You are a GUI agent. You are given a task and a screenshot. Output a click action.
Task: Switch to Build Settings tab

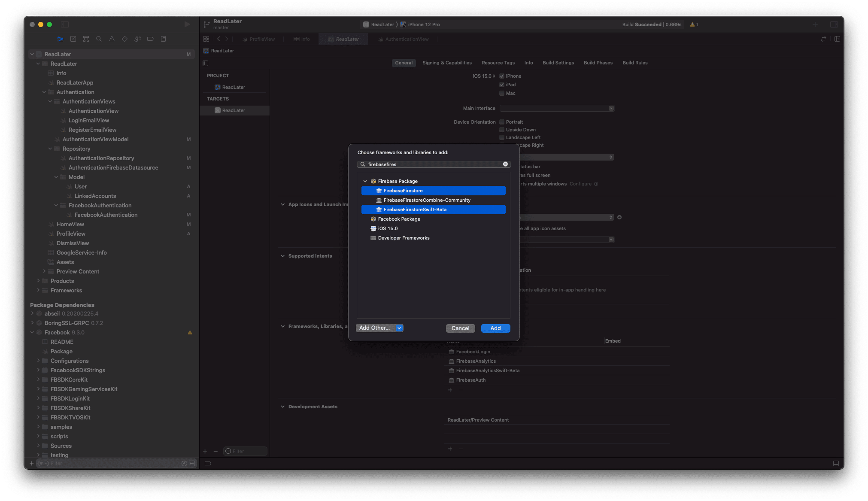(558, 63)
